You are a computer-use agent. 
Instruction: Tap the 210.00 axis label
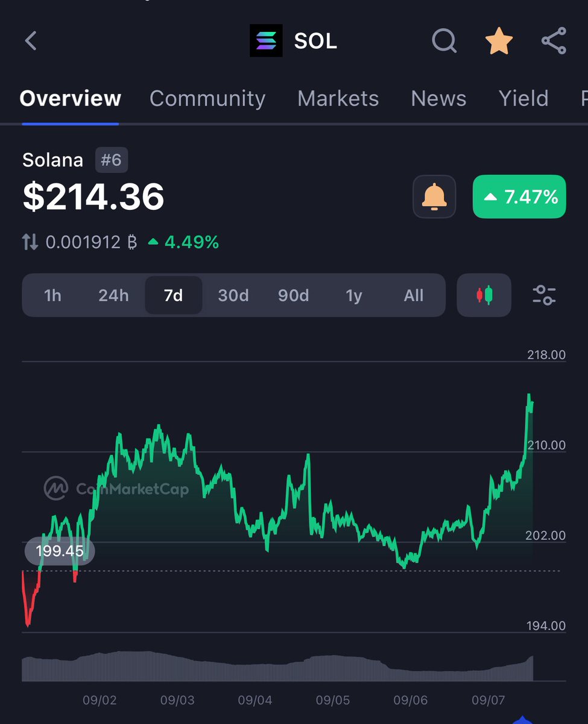coord(546,445)
